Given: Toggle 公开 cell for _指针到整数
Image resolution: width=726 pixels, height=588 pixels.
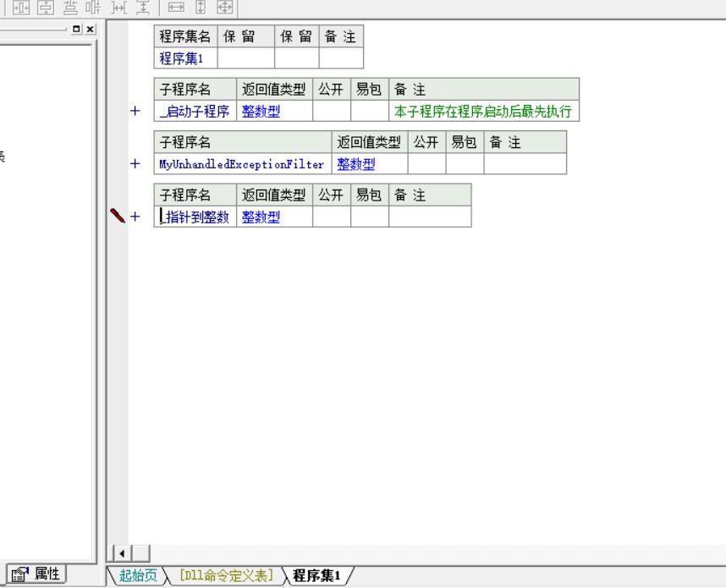Looking at the screenshot, I should (x=332, y=217).
